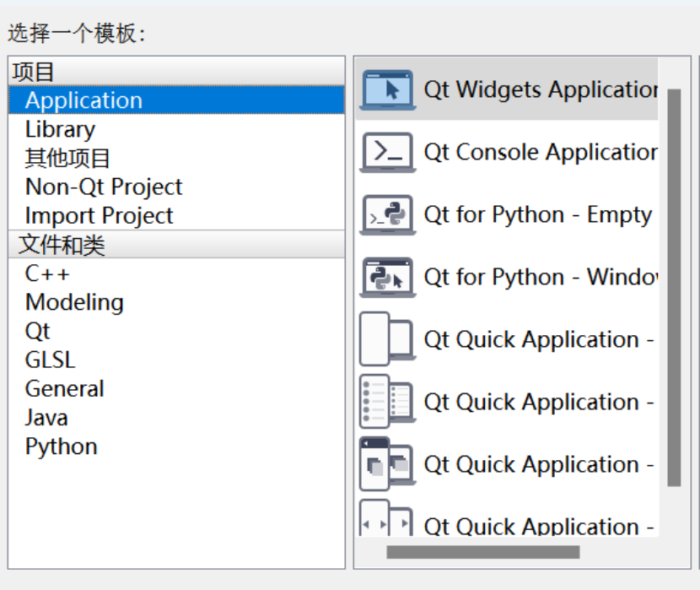Click the template list vertical scrollbar
The width and height of the screenshot is (700, 590).
[x=674, y=288]
